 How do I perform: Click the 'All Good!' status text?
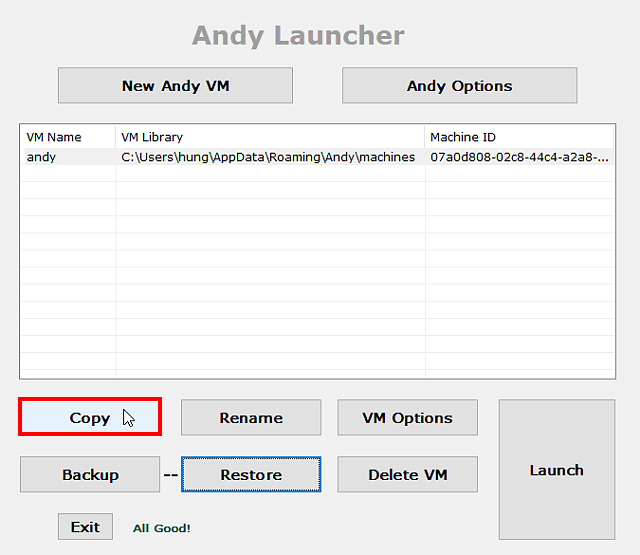click(162, 528)
